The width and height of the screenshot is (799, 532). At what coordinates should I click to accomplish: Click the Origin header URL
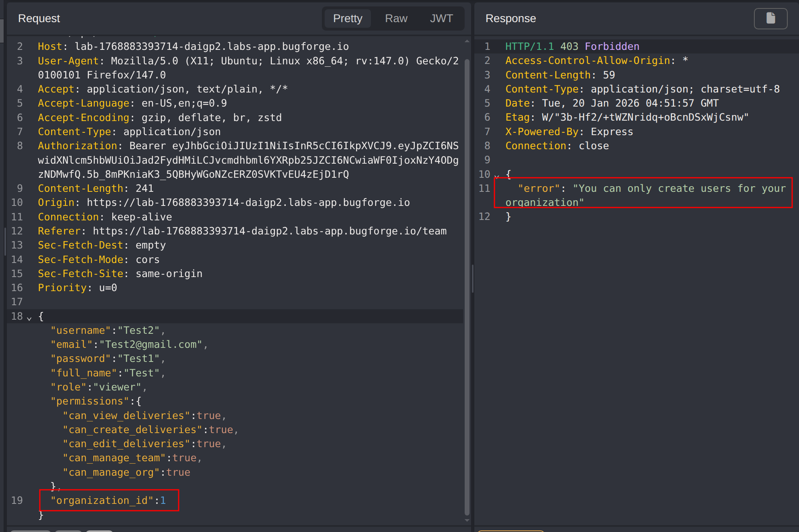pyautogui.click(x=248, y=203)
